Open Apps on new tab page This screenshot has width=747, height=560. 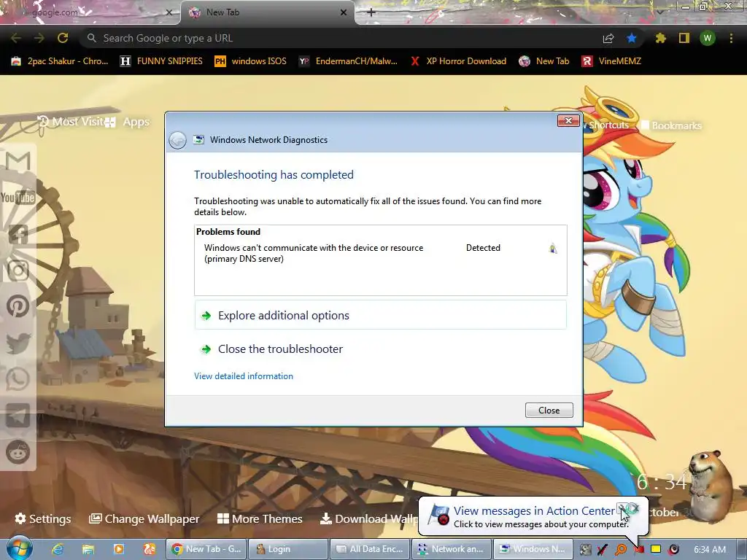pyautogui.click(x=128, y=122)
